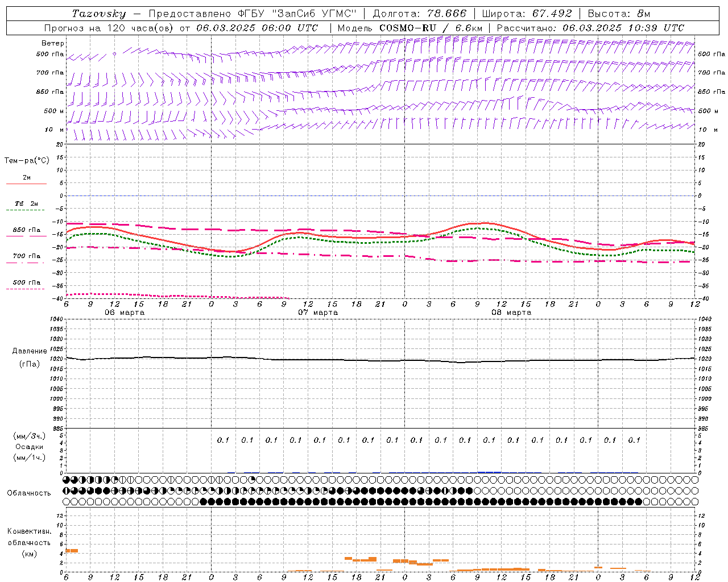Screen dimensions: 728x582
Task: Click the Ветер wind panel label
Action: click(x=53, y=43)
